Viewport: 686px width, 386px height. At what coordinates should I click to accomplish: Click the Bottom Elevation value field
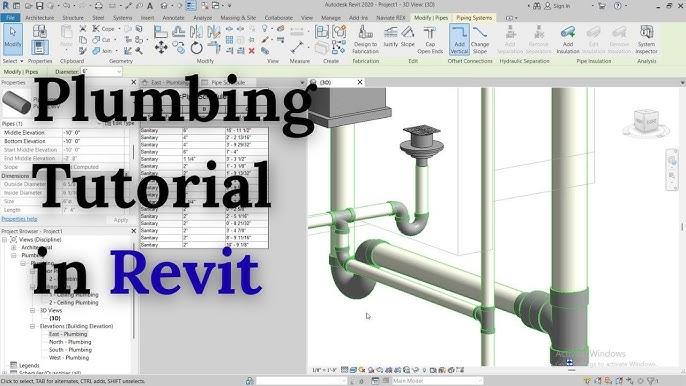pyautogui.click(x=95, y=141)
